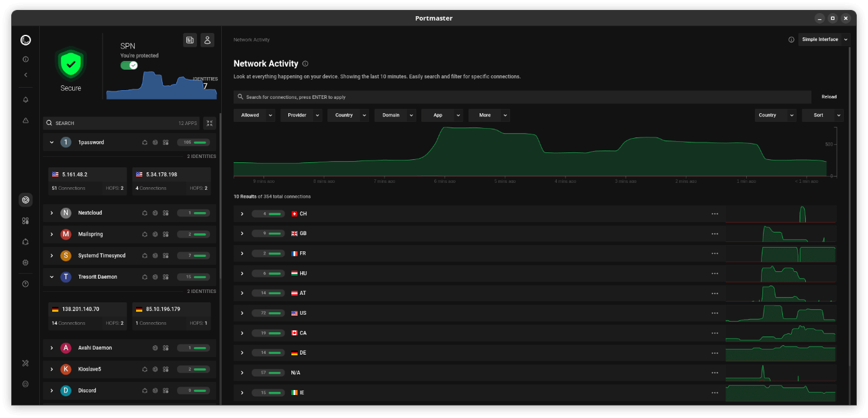Viewport: 868px width, 418px height.
Task: Expand the US connections row
Action: pos(242,313)
